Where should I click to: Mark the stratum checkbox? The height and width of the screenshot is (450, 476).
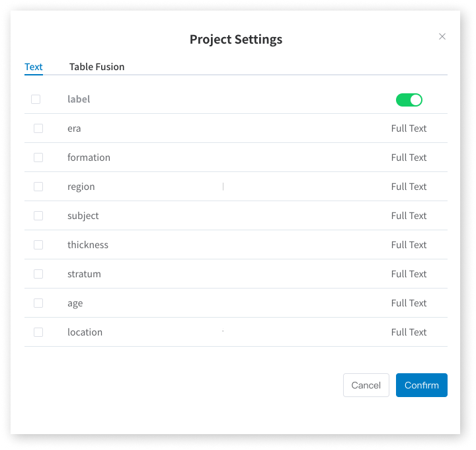click(38, 274)
